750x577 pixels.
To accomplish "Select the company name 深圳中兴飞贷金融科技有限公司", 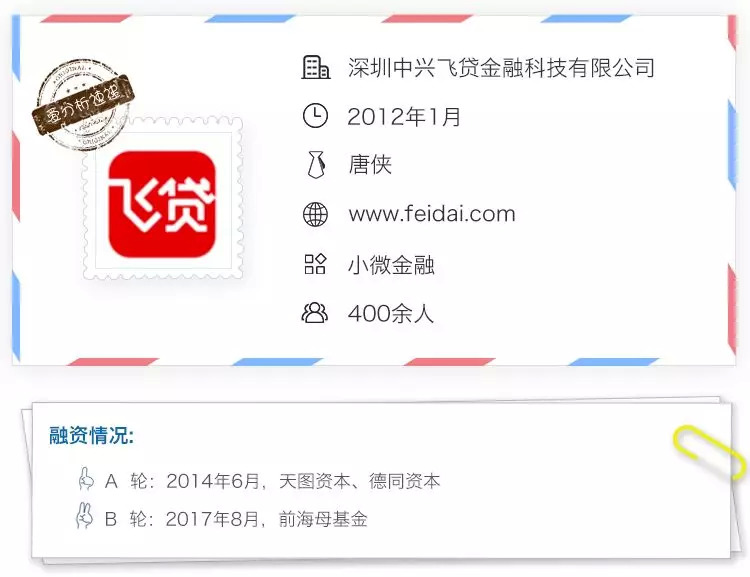I will 501,67.
